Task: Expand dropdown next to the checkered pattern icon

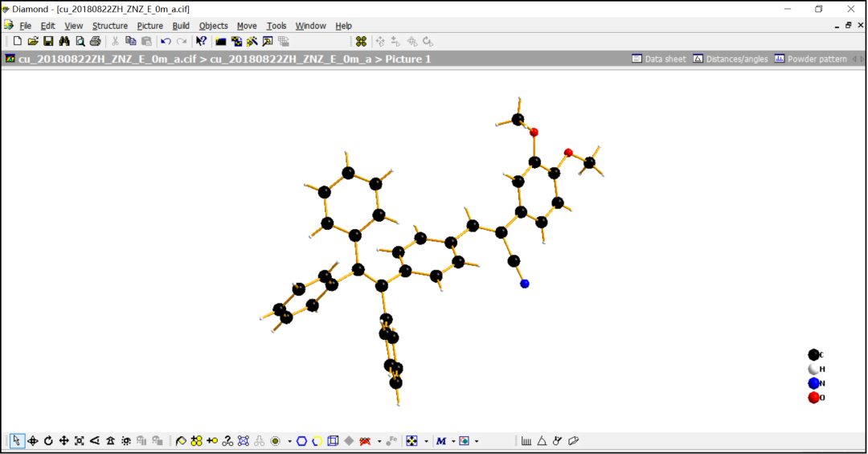Action: (426, 441)
